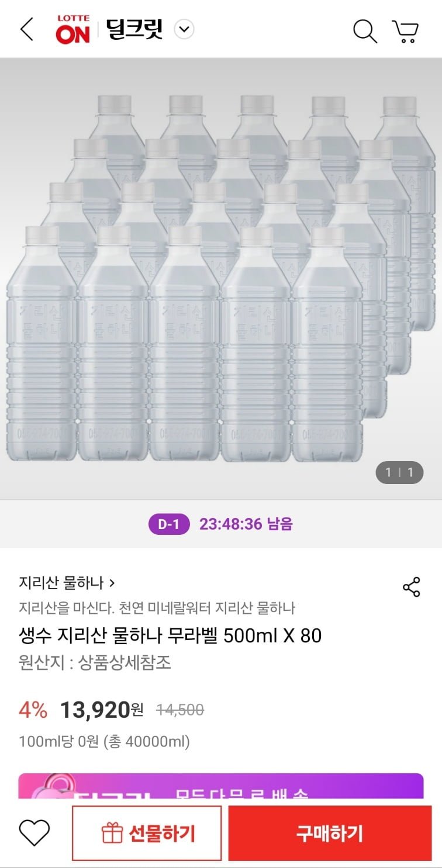Screen dimensions: 442x868
Task: Tap the 원산지 : 상품상세참조 text
Action: pyautogui.click(x=95, y=663)
